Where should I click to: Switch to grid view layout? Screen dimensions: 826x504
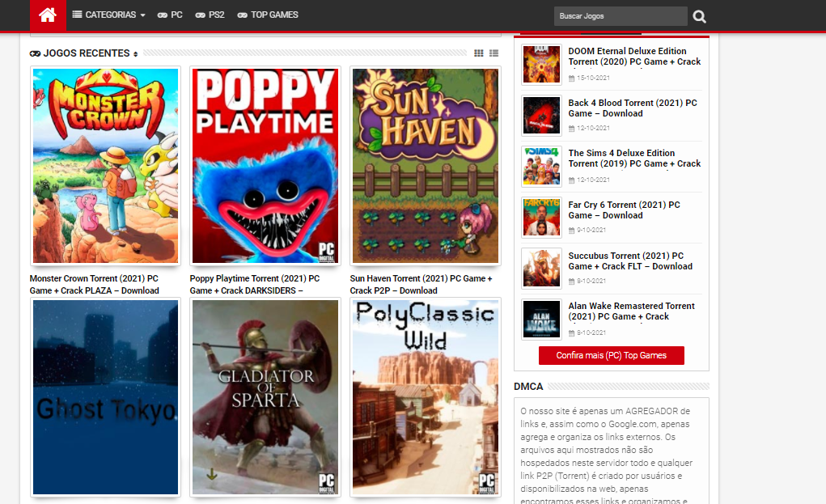[478, 53]
